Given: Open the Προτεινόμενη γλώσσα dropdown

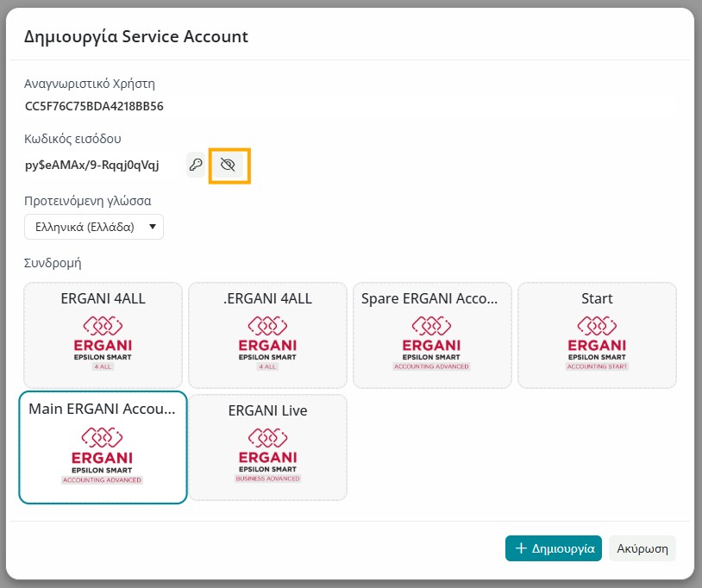Looking at the screenshot, I should click(93, 227).
